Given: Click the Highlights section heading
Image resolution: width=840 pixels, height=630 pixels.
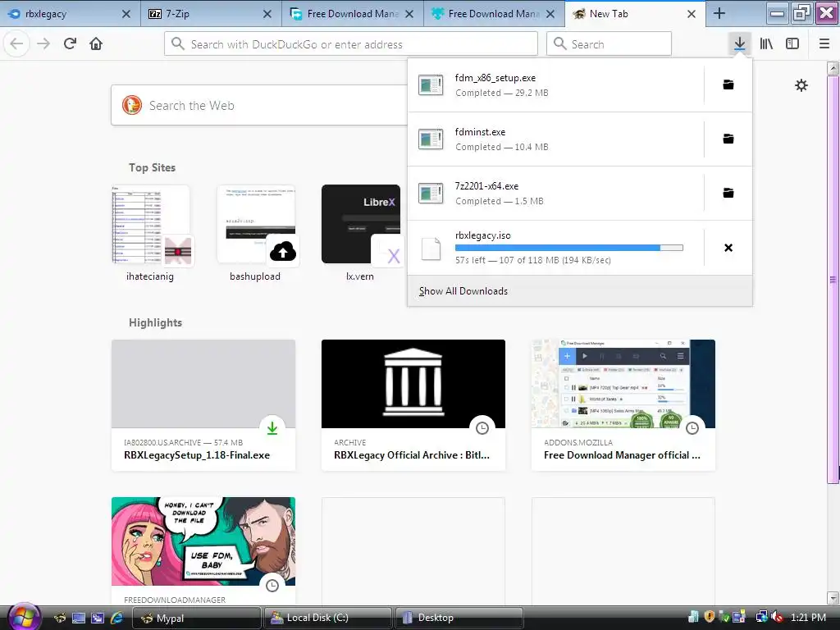Looking at the screenshot, I should click(x=155, y=322).
